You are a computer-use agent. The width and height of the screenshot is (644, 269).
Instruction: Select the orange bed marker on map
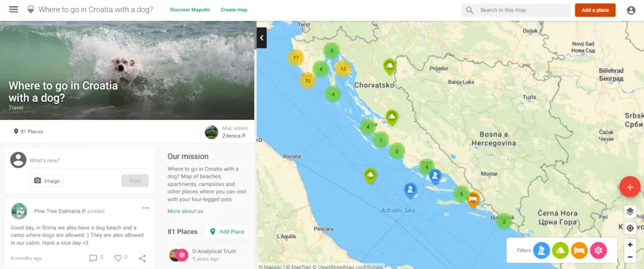473,200
